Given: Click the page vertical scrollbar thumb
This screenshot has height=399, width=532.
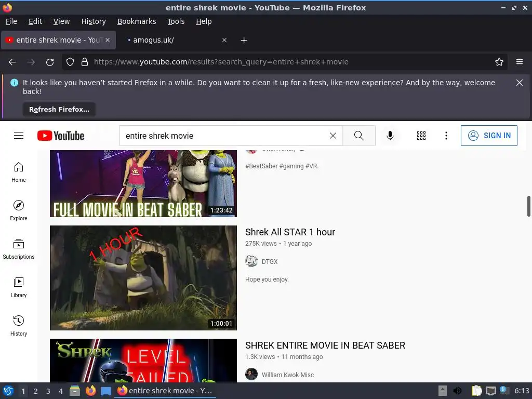Looking at the screenshot, I should [x=528, y=206].
